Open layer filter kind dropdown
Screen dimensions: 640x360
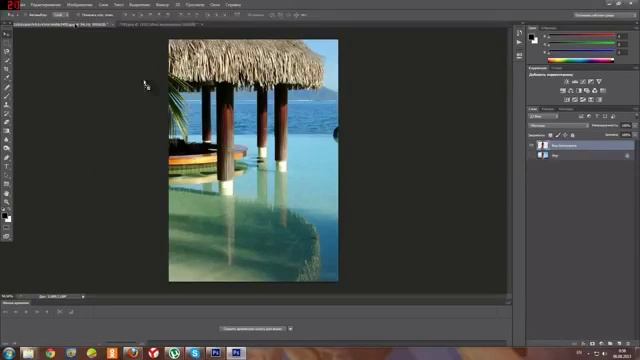543,117
